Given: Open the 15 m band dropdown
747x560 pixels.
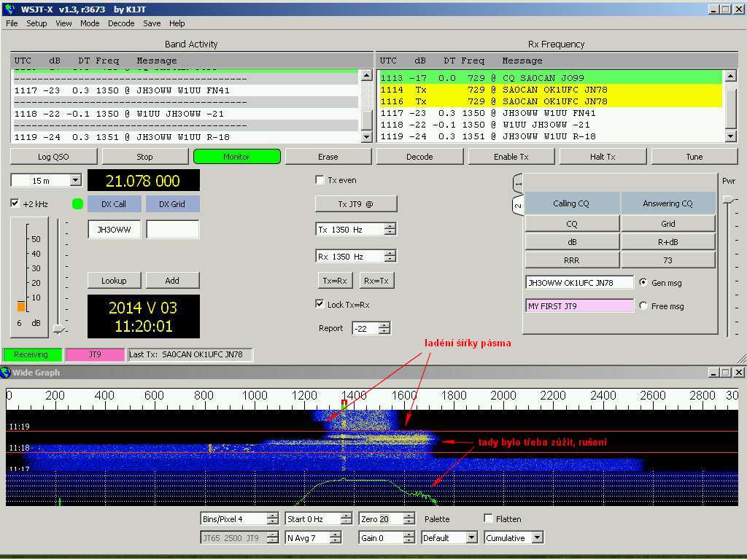Looking at the screenshot, I should click(x=75, y=180).
